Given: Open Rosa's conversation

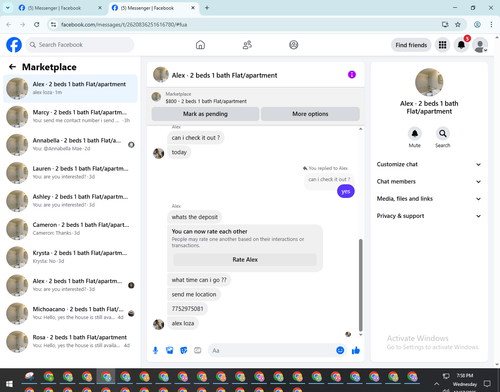Looking at the screenshot, I should [70, 341].
